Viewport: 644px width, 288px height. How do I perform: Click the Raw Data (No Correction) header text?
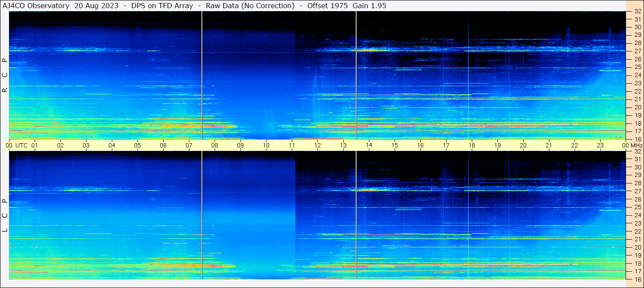tap(250, 6)
